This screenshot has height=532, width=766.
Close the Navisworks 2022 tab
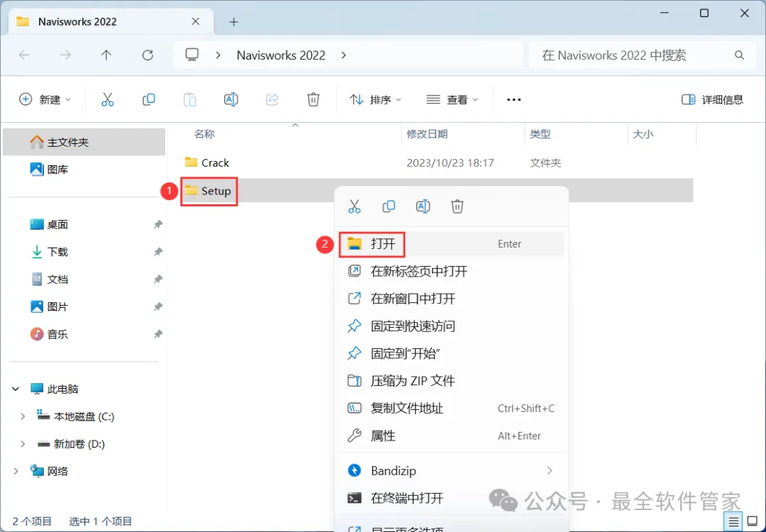[x=196, y=21]
